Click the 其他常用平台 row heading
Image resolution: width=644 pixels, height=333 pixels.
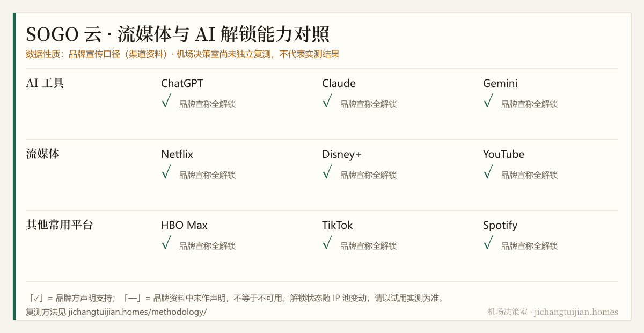coord(60,225)
